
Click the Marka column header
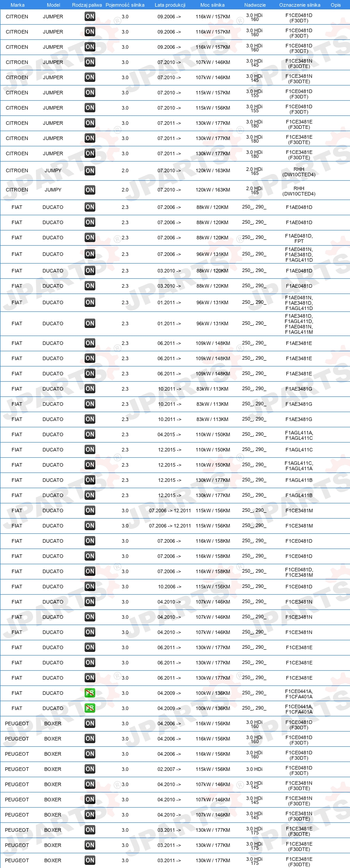point(17,5)
